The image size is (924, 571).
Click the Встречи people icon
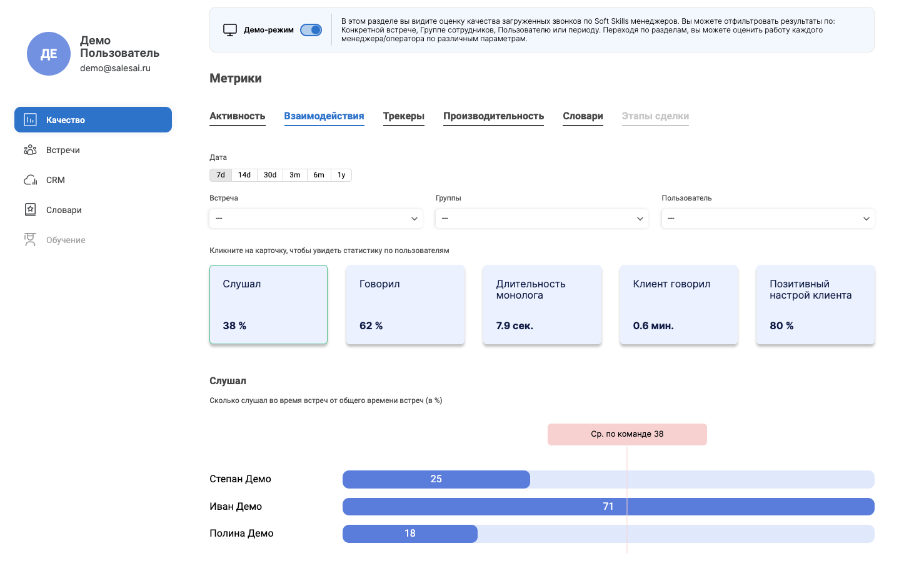(x=30, y=150)
